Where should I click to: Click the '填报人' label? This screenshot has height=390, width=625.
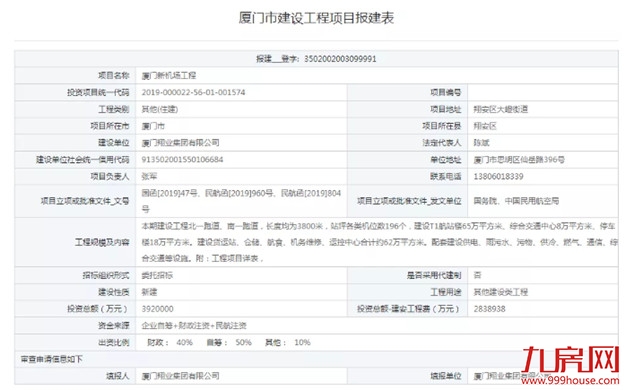pyautogui.click(x=118, y=376)
